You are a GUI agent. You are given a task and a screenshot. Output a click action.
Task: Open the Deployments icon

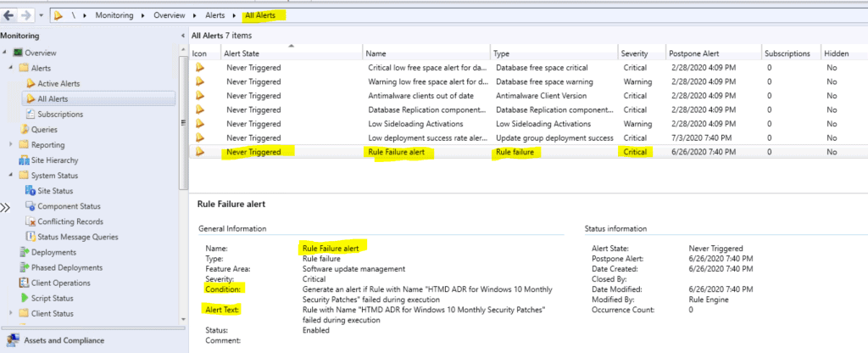pyautogui.click(x=24, y=252)
